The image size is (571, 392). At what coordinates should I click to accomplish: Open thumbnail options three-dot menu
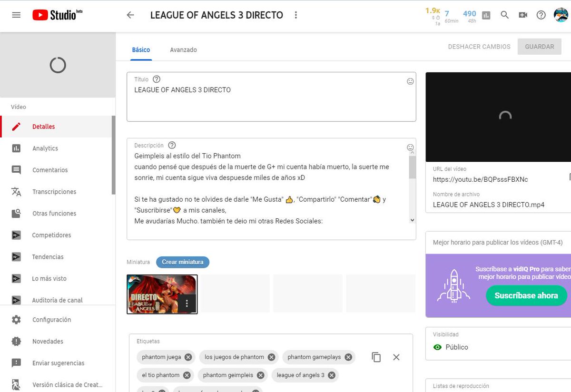pyautogui.click(x=187, y=303)
